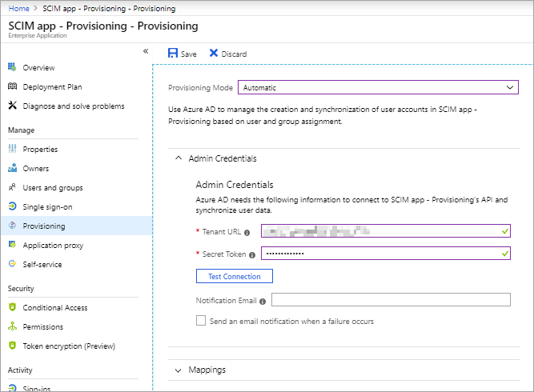Select the Provisioning item in sidebar

tap(76, 226)
